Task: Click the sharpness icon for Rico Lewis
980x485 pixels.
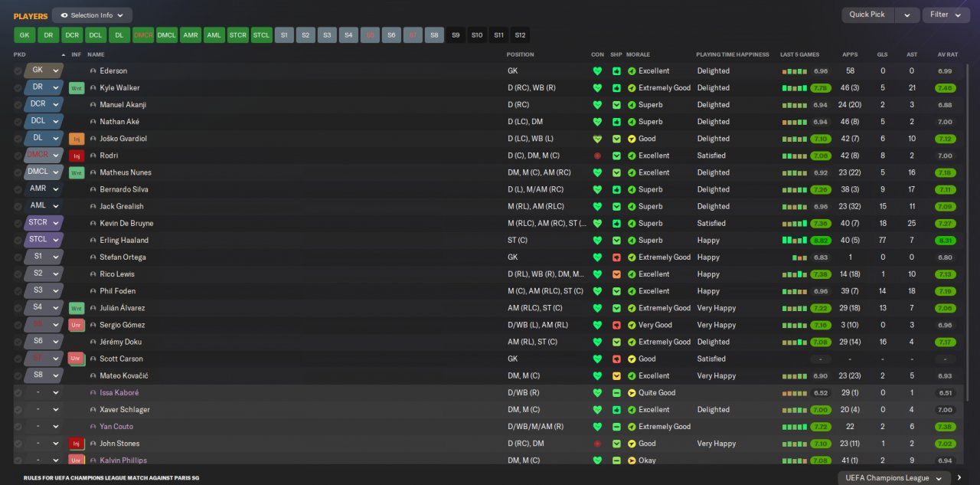Action: click(x=616, y=274)
